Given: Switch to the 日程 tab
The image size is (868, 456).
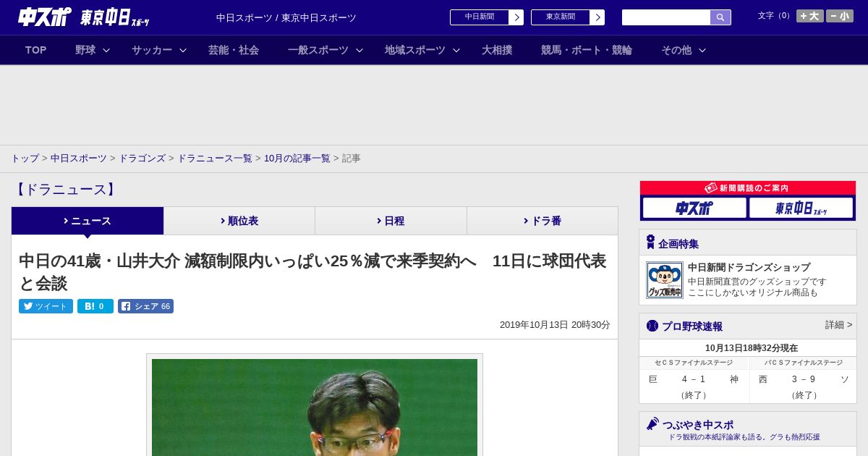Looking at the screenshot, I should [391, 221].
